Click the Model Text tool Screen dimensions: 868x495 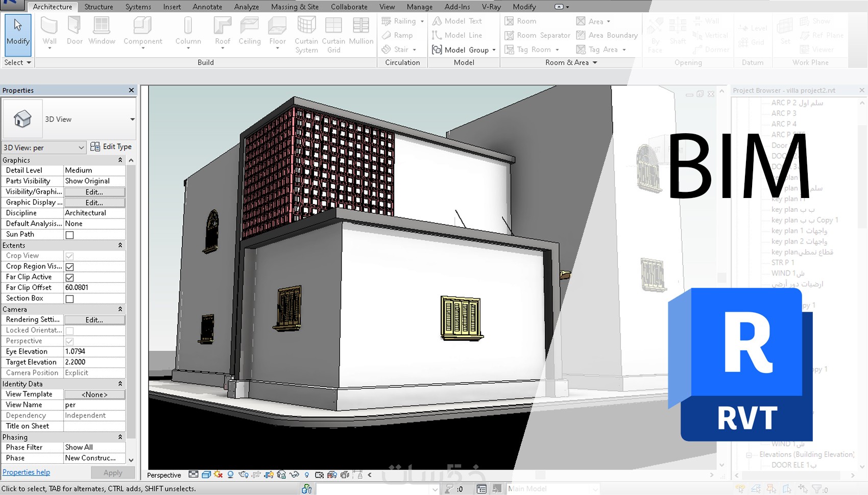click(x=457, y=21)
